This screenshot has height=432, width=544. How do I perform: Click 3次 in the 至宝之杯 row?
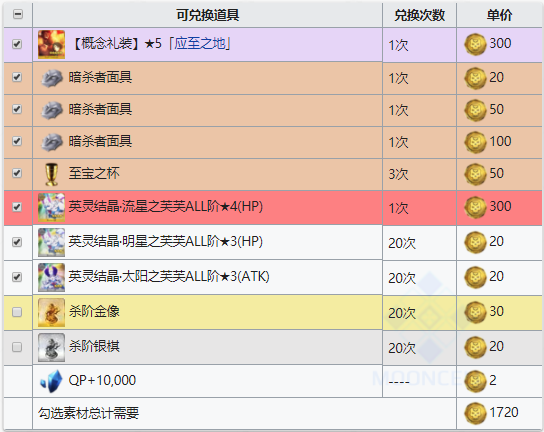click(x=398, y=174)
